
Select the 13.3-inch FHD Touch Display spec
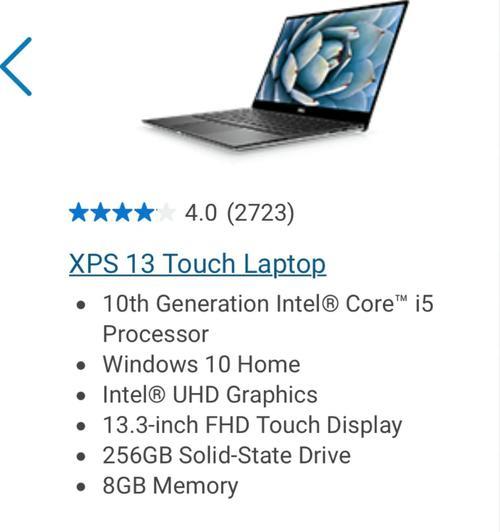(252, 425)
